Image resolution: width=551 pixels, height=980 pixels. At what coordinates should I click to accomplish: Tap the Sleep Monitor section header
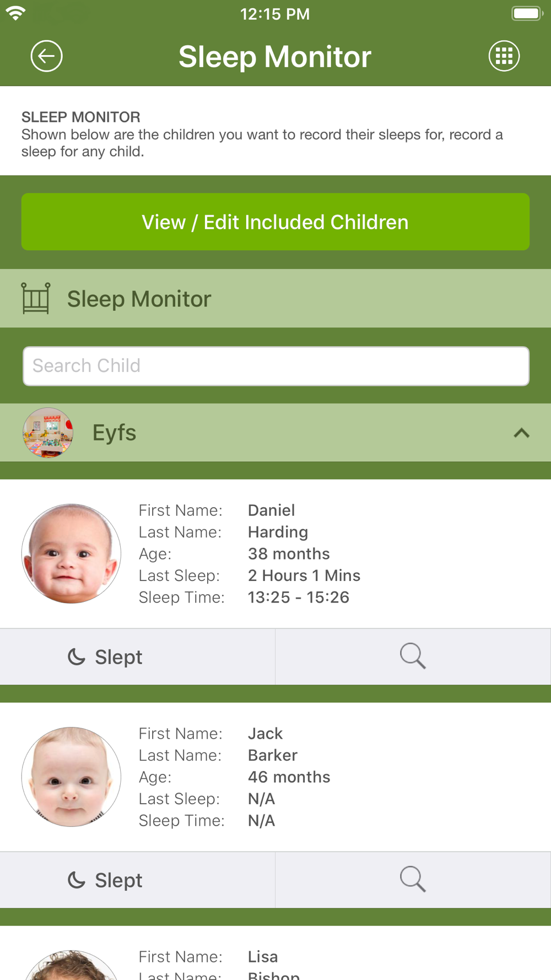pos(275,298)
